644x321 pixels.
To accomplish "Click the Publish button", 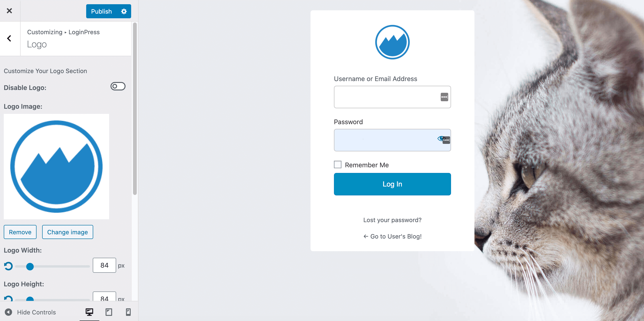I will click(101, 11).
